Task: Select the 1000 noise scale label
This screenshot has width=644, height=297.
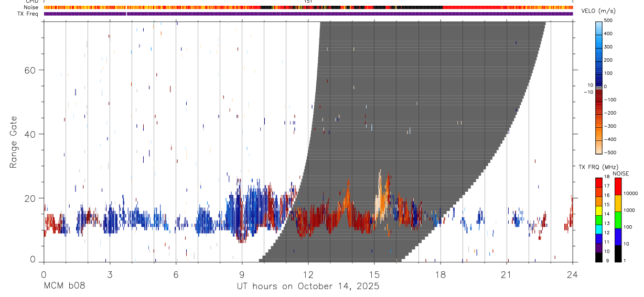Action: (630, 210)
